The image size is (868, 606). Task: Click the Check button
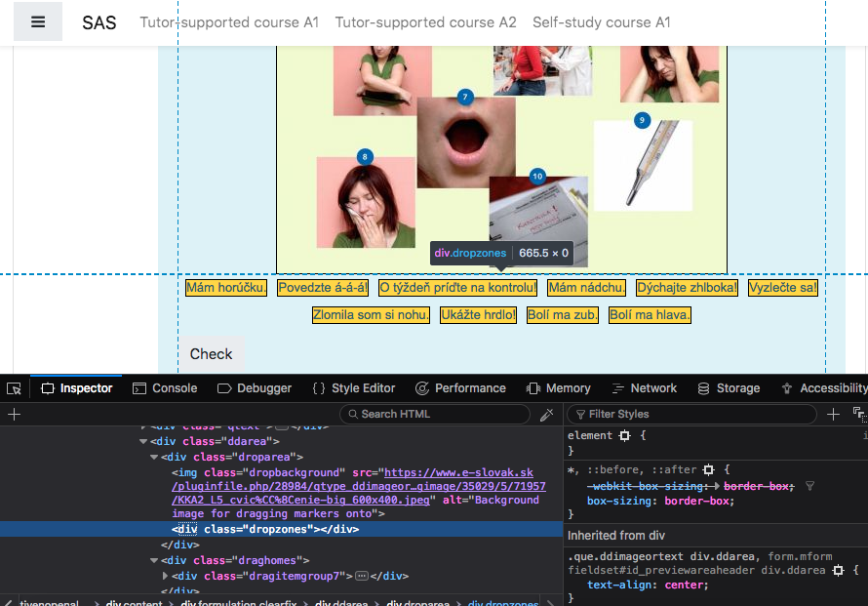click(212, 354)
